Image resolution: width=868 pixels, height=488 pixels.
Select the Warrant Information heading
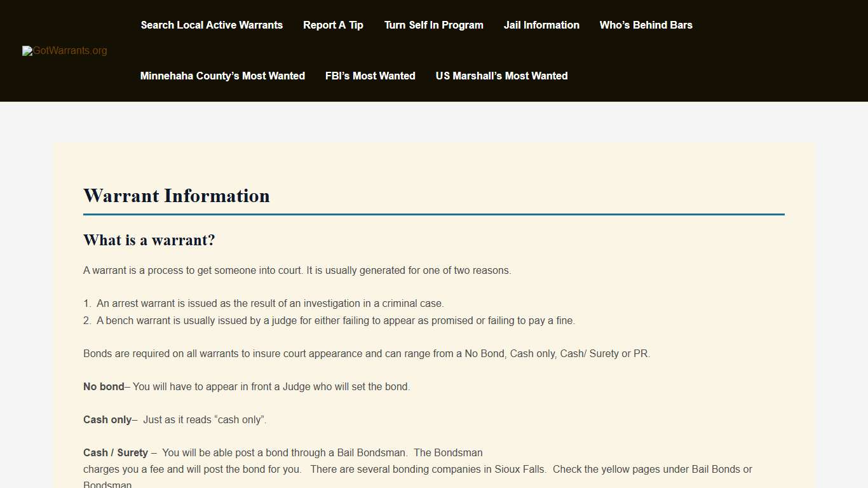tap(176, 196)
